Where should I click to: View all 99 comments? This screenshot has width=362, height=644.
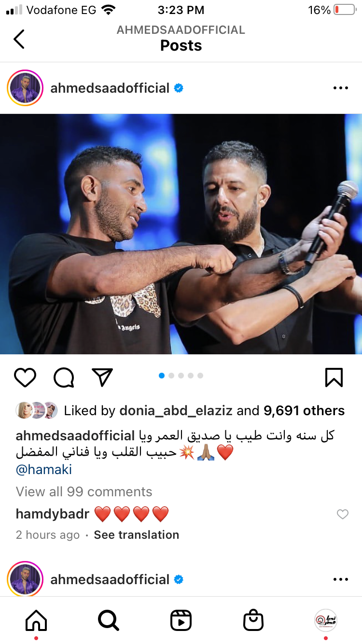point(84,491)
